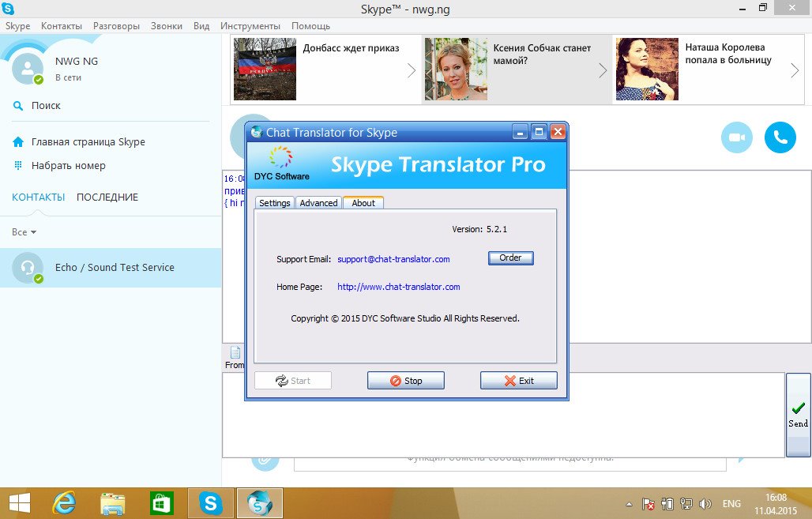Expand the Все contacts filter dropdown
The height and width of the screenshot is (519, 812).
[x=24, y=232]
